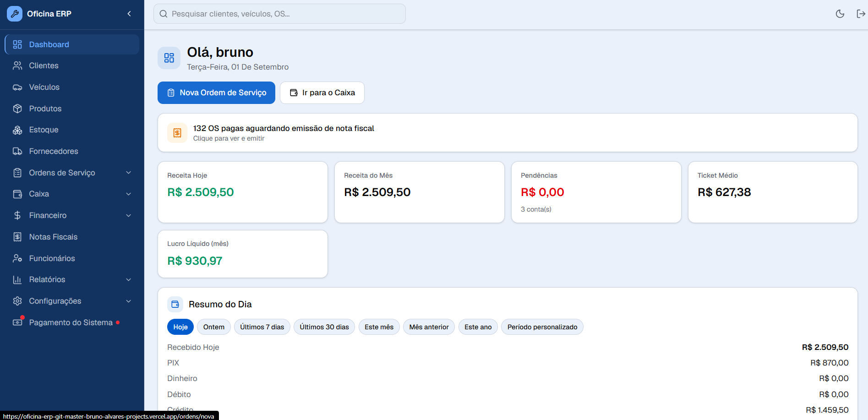Click the search clientes, veículos, OS field
This screenshot has width=868, height=420.
pyautogui.click(x=279, y=14)
